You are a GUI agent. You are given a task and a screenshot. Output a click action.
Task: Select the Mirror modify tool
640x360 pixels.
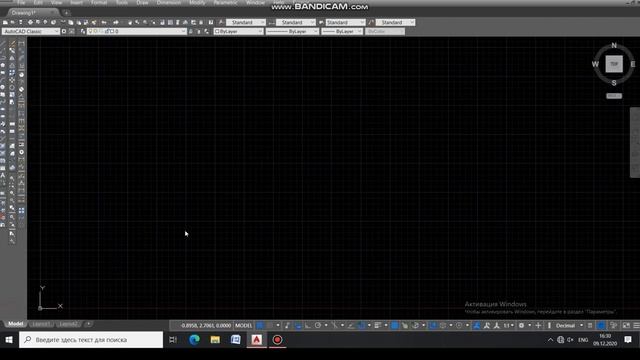click(x=12, y=58)
